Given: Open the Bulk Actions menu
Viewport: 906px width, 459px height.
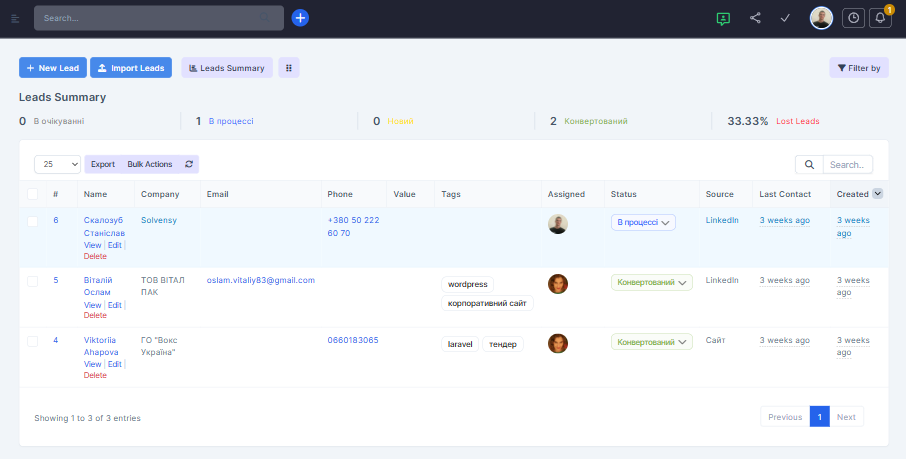Looking at the screenshot, I should [149, 164].
